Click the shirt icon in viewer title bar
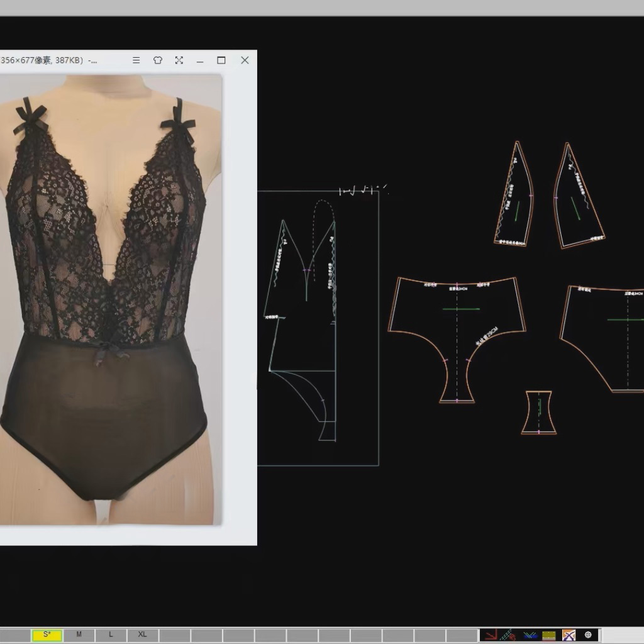 [158, 60]
